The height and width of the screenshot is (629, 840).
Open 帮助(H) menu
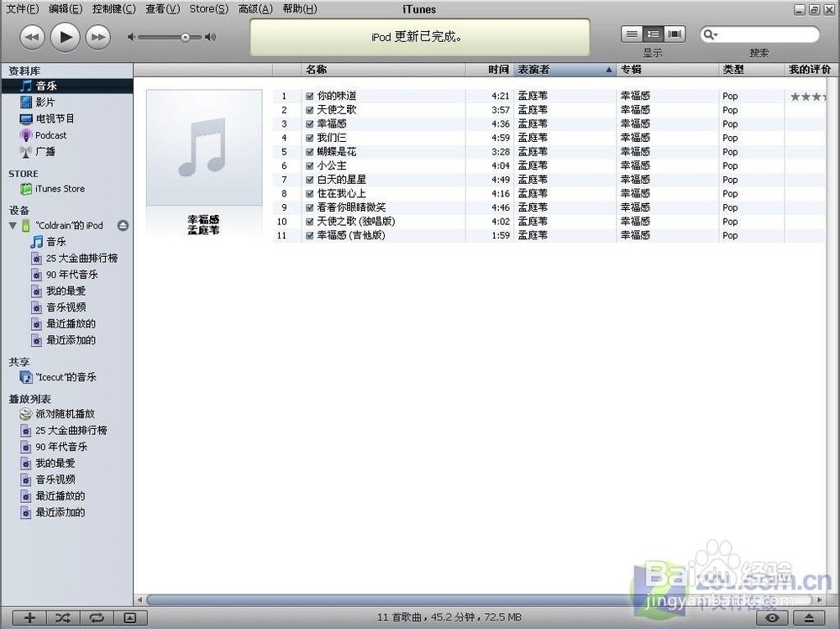pyautogui.click(x=300, y=9)
